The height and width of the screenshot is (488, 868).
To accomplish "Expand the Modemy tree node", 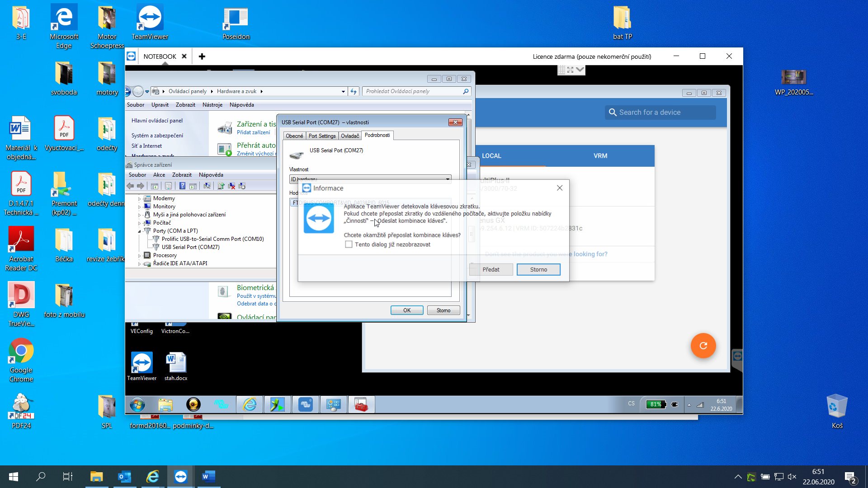I will click(x=139, y=198).
